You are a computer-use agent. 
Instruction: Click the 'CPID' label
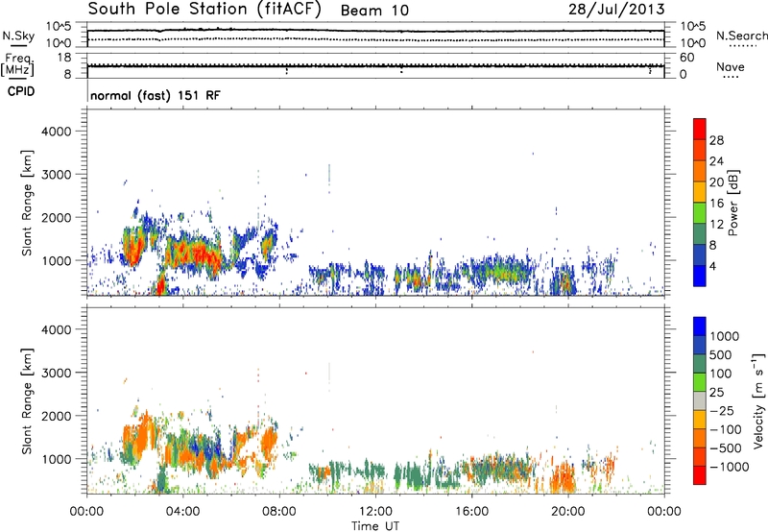coord(21,91)
